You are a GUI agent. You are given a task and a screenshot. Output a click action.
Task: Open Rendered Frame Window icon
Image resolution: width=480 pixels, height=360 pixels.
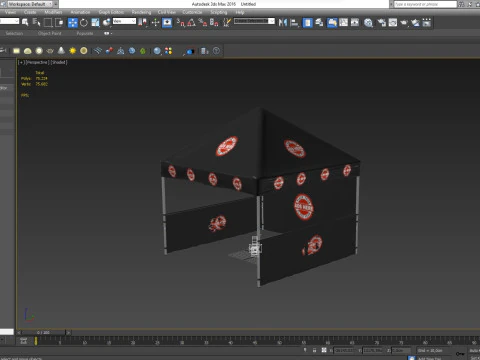[x=393, y=22]
